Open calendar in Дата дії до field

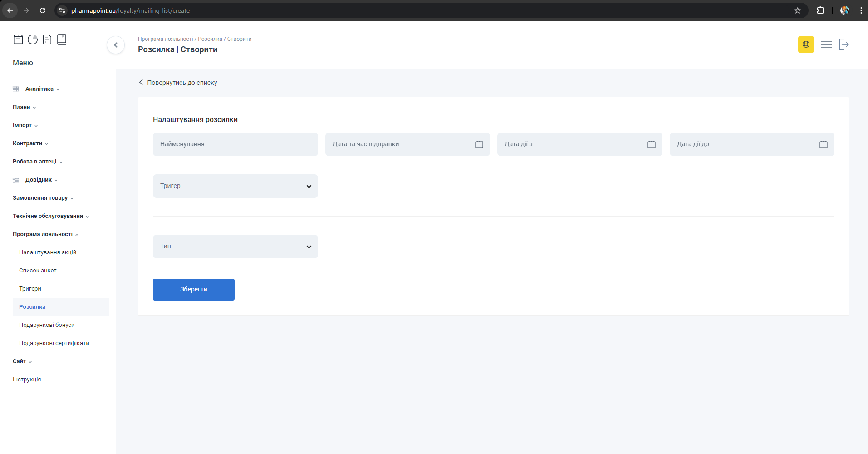pyautogui.click(x=823, y=144)
